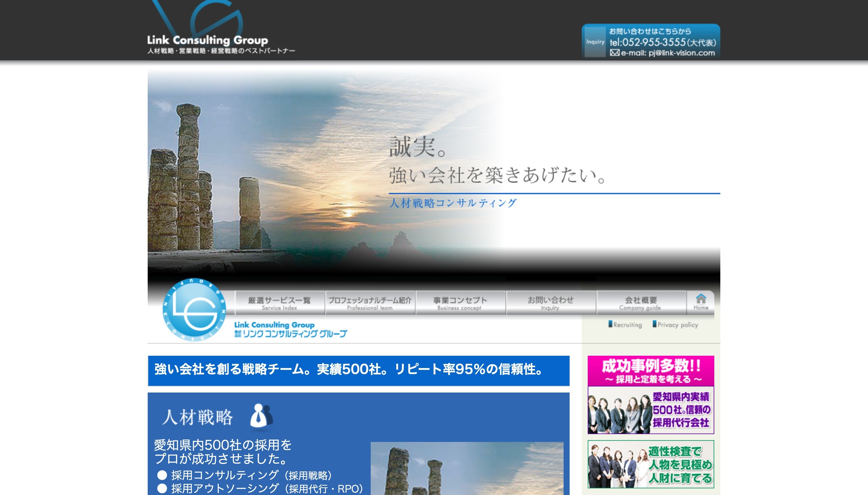Click the Home house icon
This screenshot has height=495, width=868.
700,299
